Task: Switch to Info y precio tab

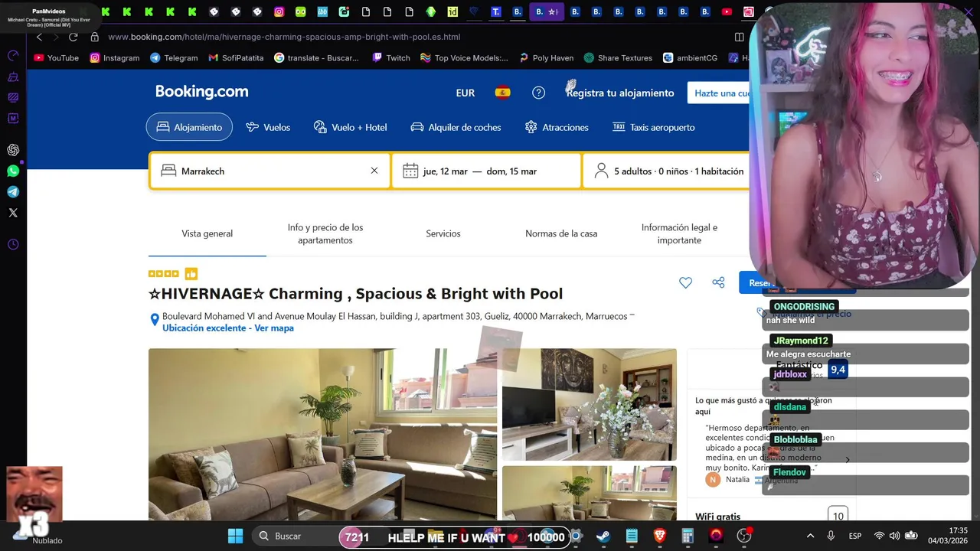Action: coord(325,233)
